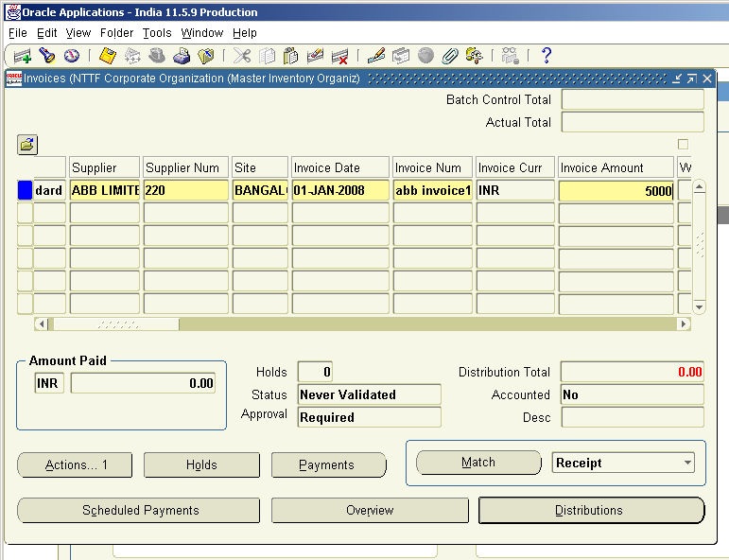Open the View menu
This screenshot has height=560, width=729.
(78, 33)
